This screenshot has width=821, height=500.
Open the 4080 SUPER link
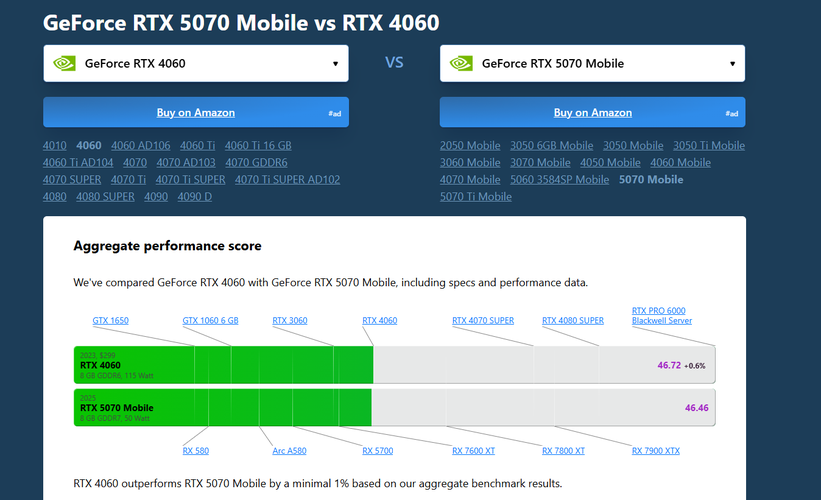(105, 196)
